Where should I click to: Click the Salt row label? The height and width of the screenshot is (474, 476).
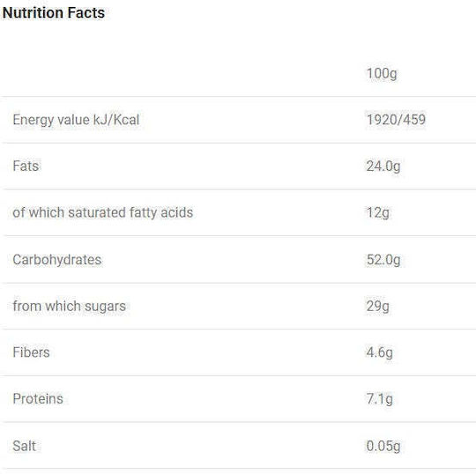click(25, 446)
